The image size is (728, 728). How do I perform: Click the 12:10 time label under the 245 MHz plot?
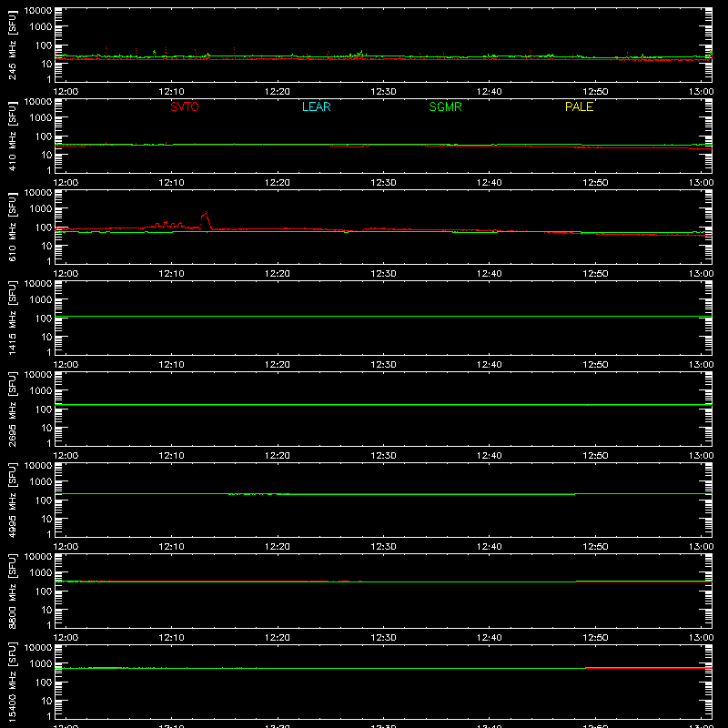coord(171,92)
